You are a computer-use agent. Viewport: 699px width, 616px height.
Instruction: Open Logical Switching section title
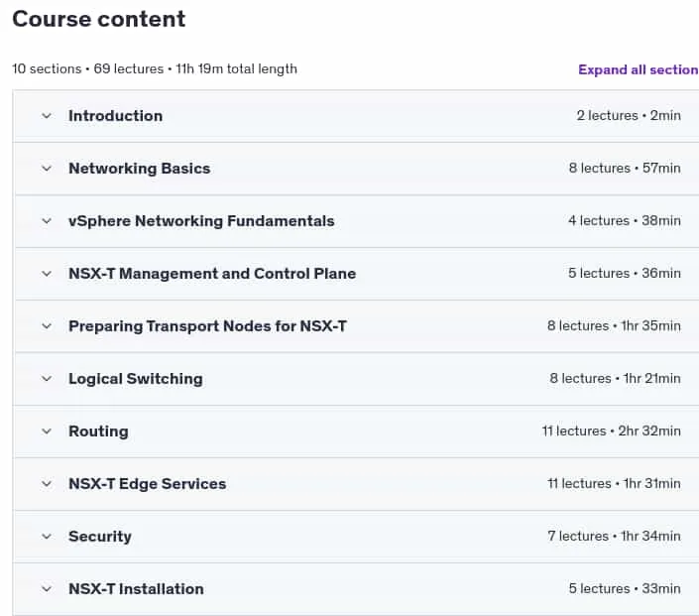[136, 379]
